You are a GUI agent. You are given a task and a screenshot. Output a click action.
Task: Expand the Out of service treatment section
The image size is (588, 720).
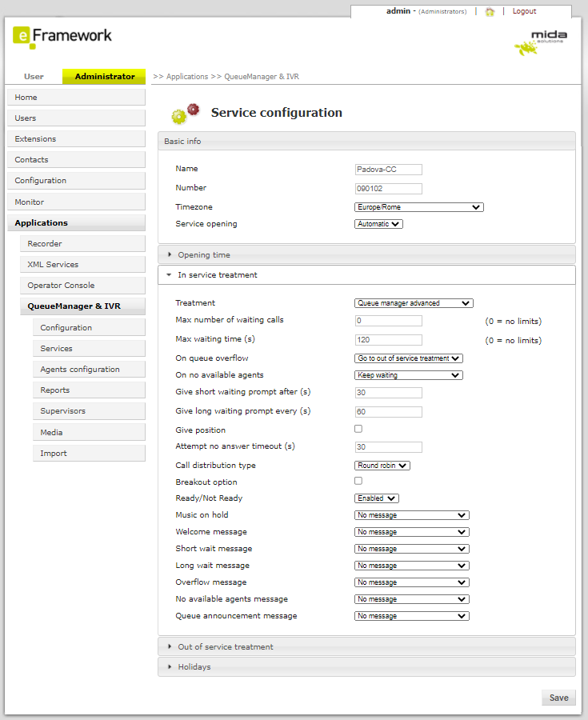[x=366, y=646]
